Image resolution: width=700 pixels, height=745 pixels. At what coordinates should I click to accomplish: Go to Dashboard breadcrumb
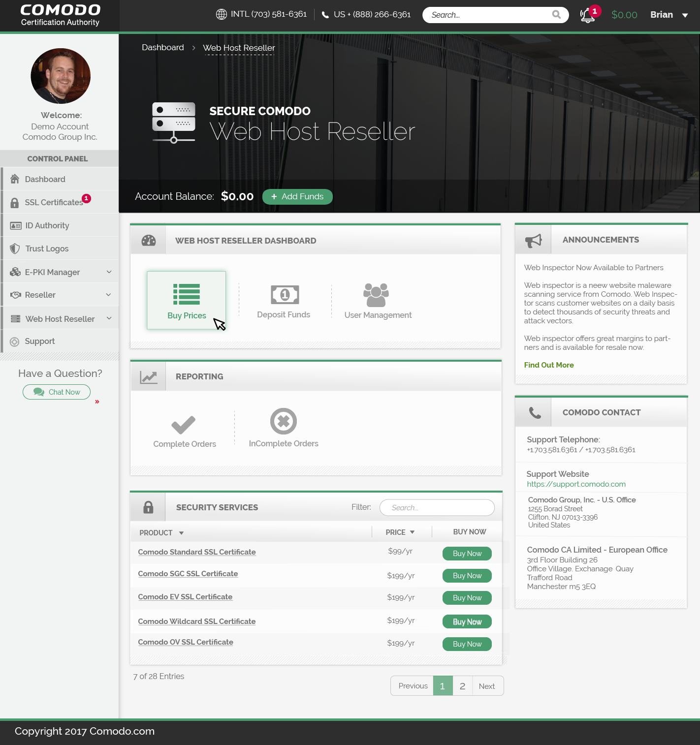163,48
